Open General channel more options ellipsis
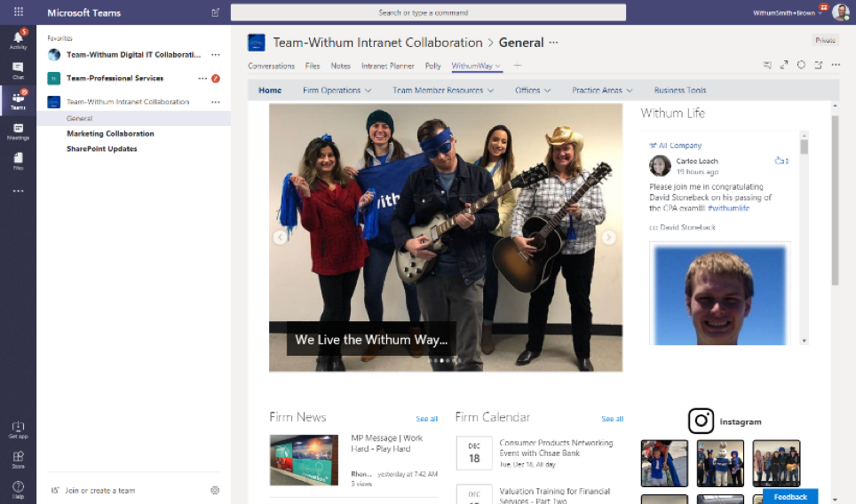Image resolution: width=856 pixels, height=504 pixels. (553, 43)
